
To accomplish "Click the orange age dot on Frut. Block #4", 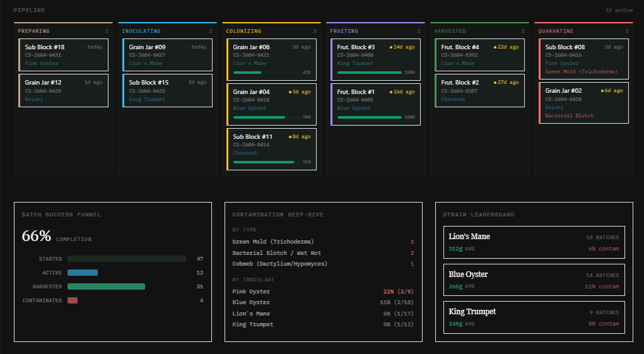I will point(495,47).
